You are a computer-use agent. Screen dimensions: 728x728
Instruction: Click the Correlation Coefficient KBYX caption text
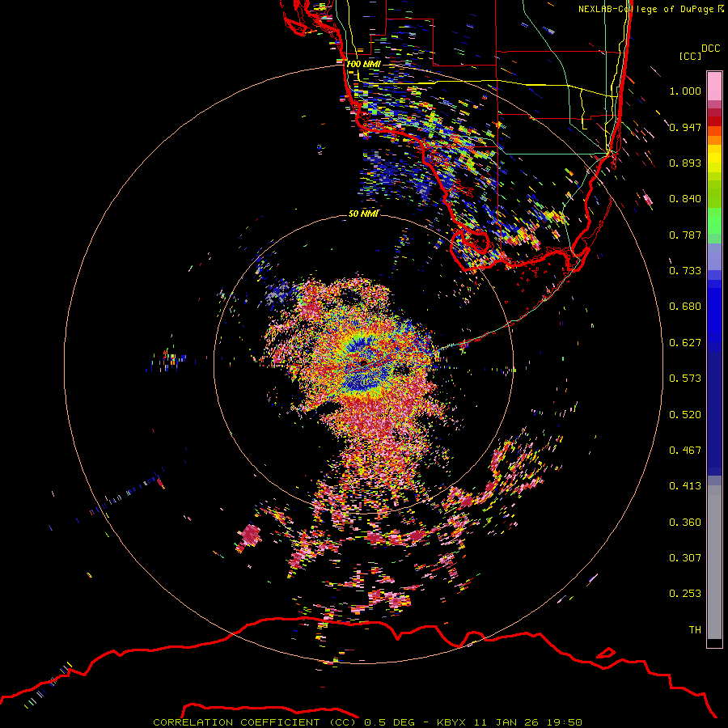point(367,722)
